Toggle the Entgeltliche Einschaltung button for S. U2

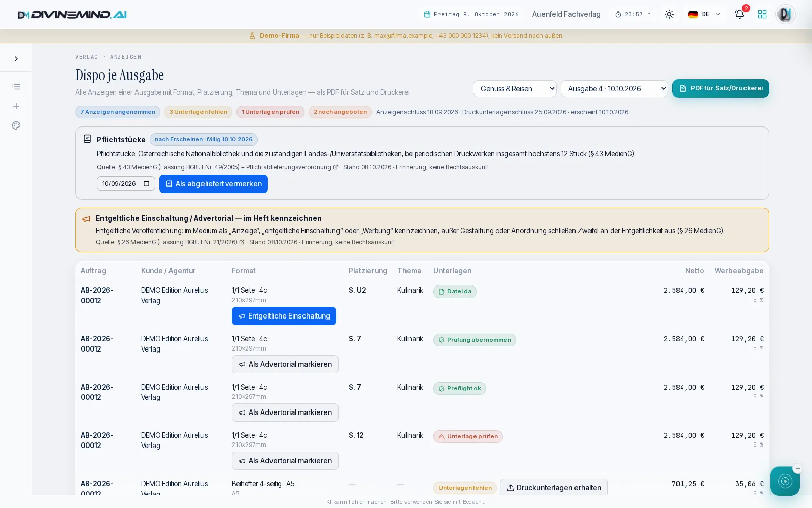coord(284,316)
